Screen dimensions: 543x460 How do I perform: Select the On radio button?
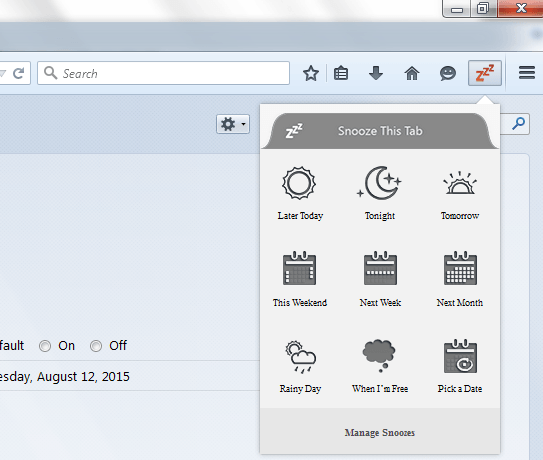click(45, 346)
